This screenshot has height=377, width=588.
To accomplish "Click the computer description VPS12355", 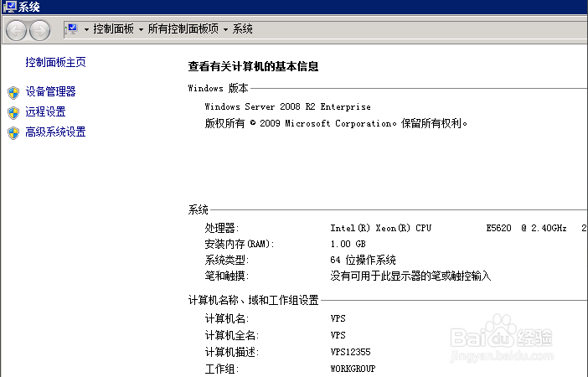I will click(350, 352).
